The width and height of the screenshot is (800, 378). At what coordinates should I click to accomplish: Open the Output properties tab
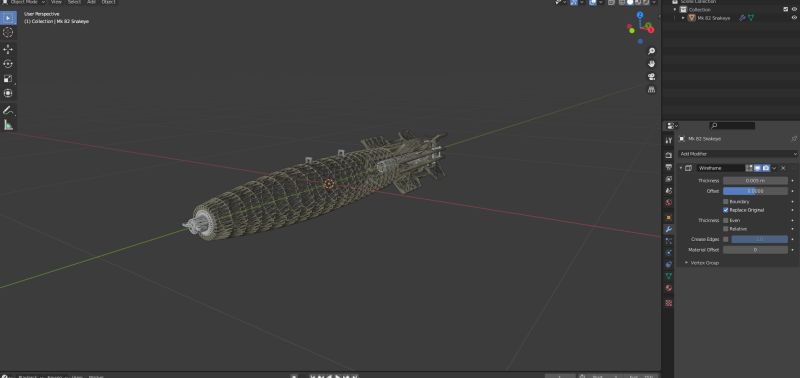(x=668, y=167)
